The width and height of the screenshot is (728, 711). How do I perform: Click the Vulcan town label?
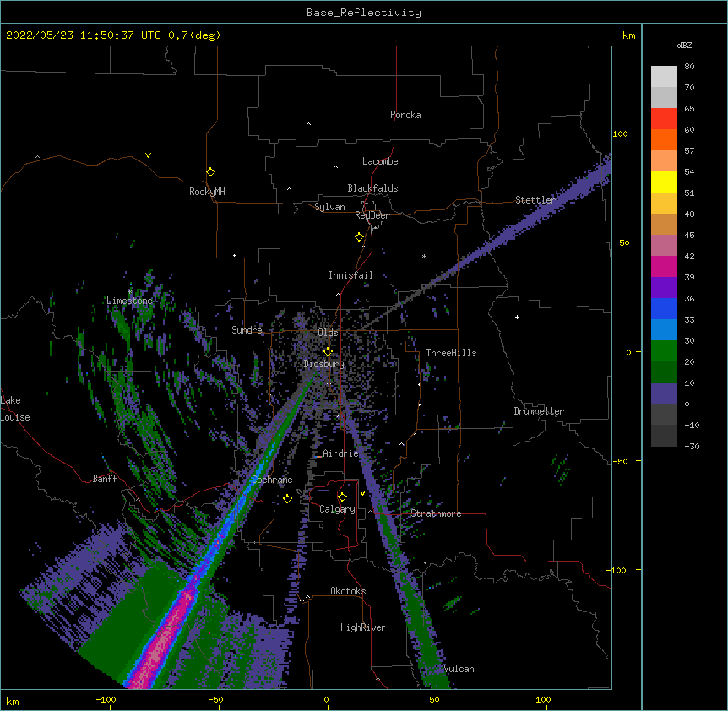pyautogui.click(x=459, y=669)
